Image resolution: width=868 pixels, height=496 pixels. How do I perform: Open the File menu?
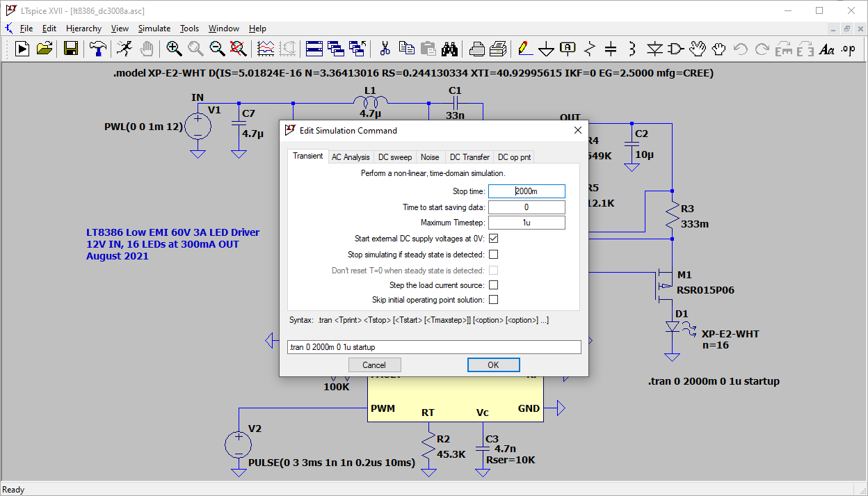click(26, 29)
